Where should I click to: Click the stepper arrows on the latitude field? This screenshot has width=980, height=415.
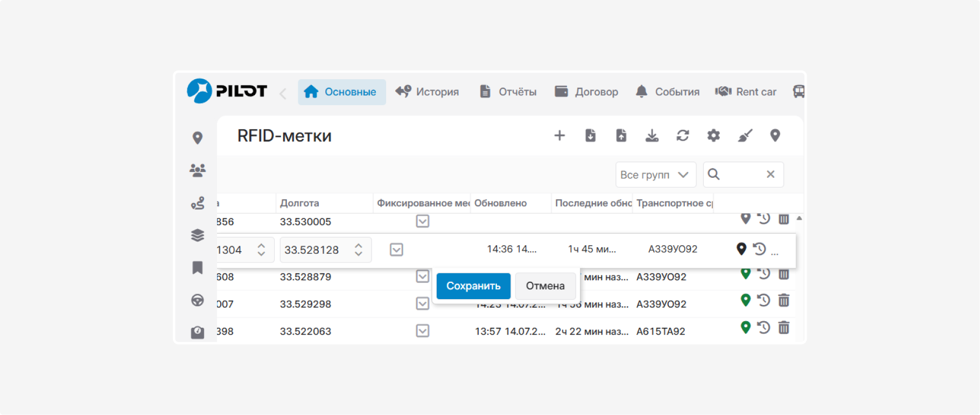pos(261,250)
